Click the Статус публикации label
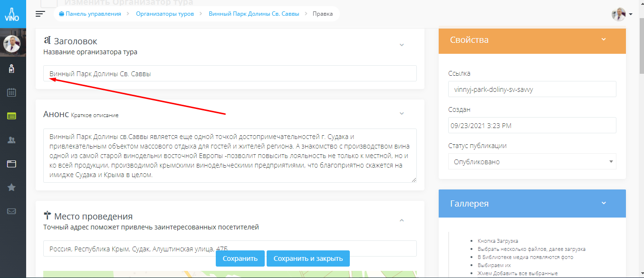The width and height of the screenshot is (644, 278). (x=477, y=146)
